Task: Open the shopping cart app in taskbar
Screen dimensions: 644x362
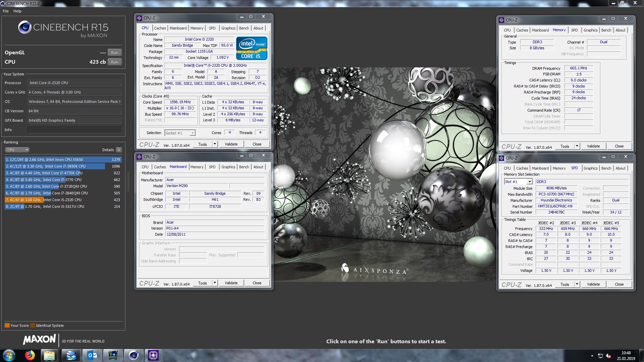Action: click(113, 355)
